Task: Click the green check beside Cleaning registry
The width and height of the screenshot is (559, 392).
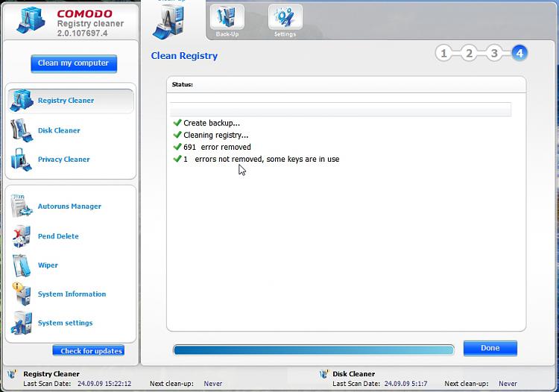Action: (177, 135)
